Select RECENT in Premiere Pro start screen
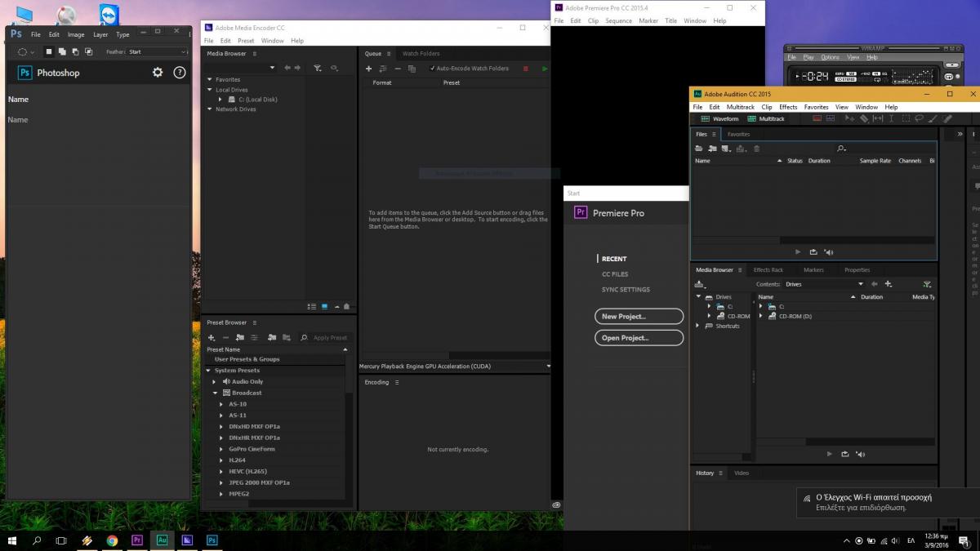Screen dimensions: 980x551 [614, 259]
